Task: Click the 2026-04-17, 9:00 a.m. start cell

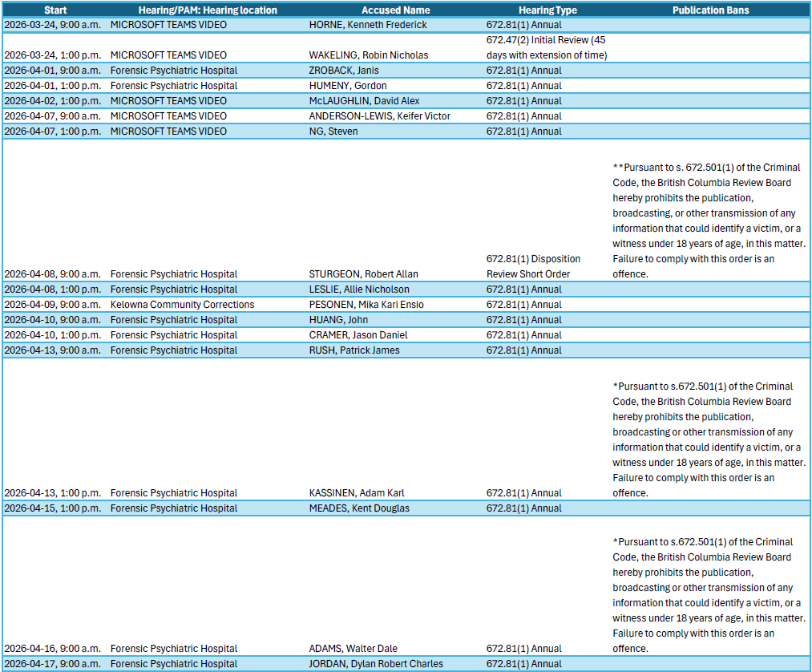Action: pos(52,664)
